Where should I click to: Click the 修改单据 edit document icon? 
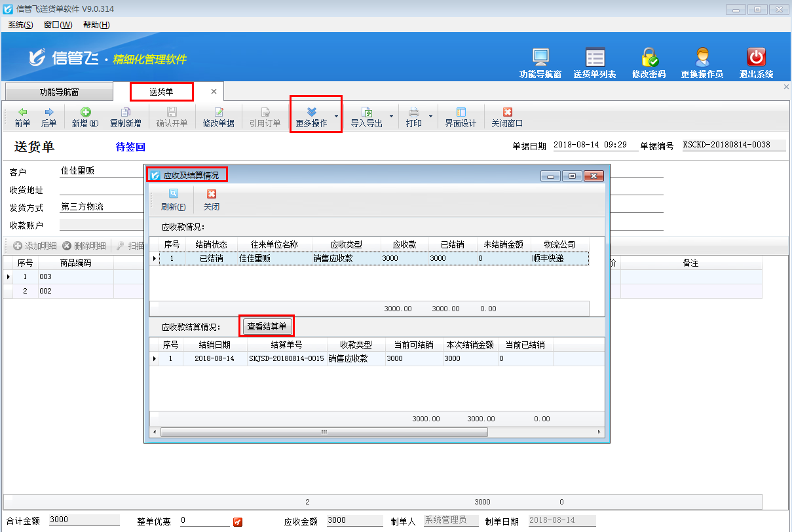click(219, 115)
